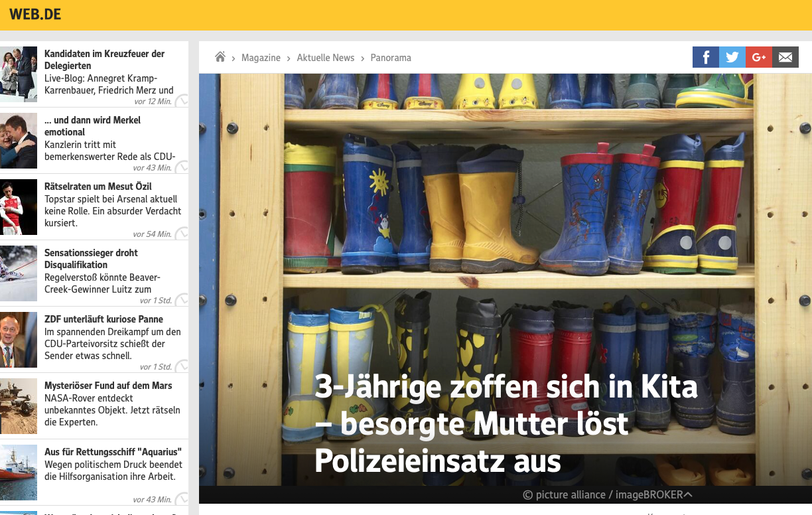Open 'ZDF unterläuft kuriose Panne' headline

coord(103,319)
